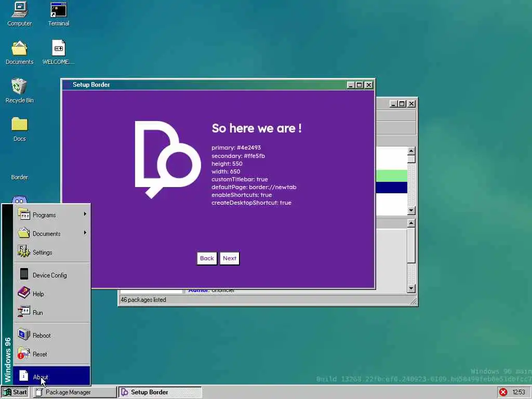The image size is (532, 399).
Task: Click Package Manager lower pane scroll-down arrow
Action: [411, 289]
